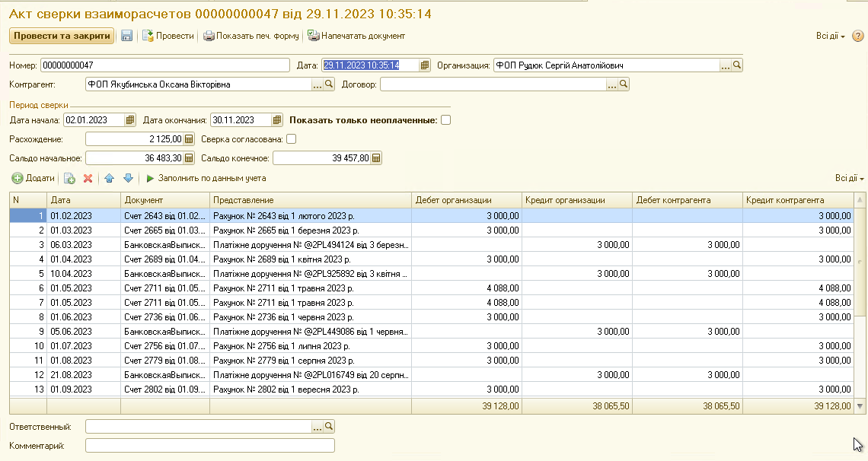This screenshot has width=868, height=461.
Task: Open the Договор selection with the ellipsis button
Action: pos(612,84)
